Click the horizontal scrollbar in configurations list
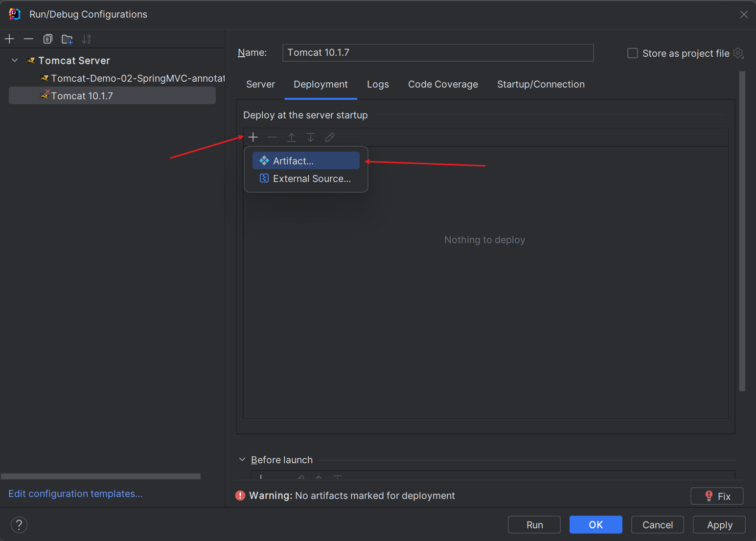Viewport: 756px width, 541px height. point(101,476)
